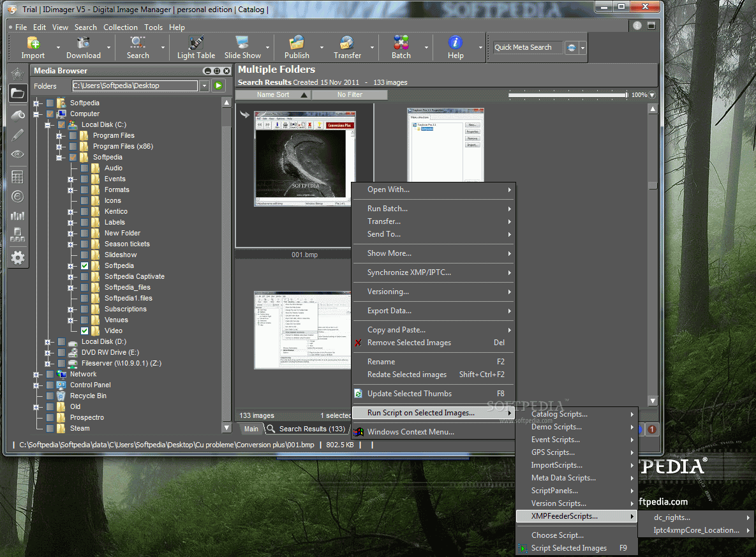Click the pencil edit icon in left sidebar

(x=18, y=135)
